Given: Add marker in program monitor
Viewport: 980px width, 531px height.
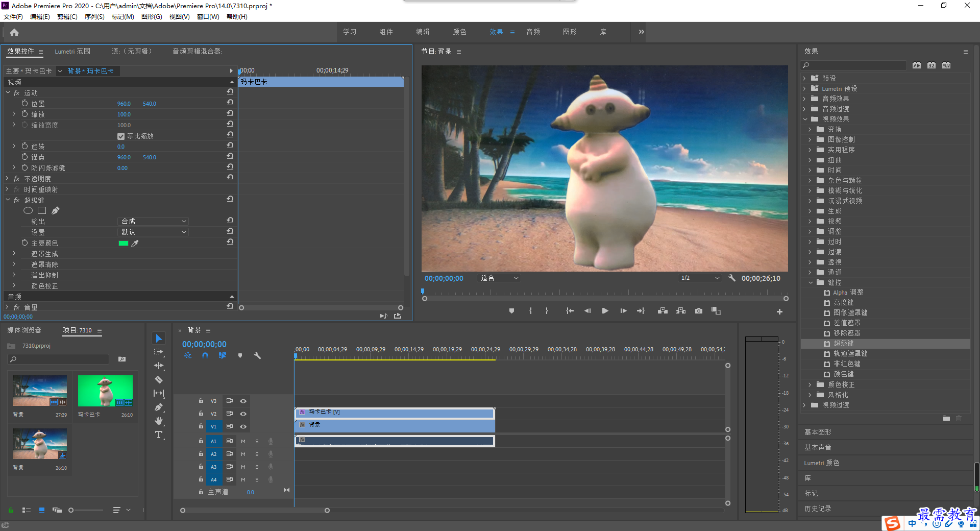Looking at the screenshot, I should click(x=511, y=311).
